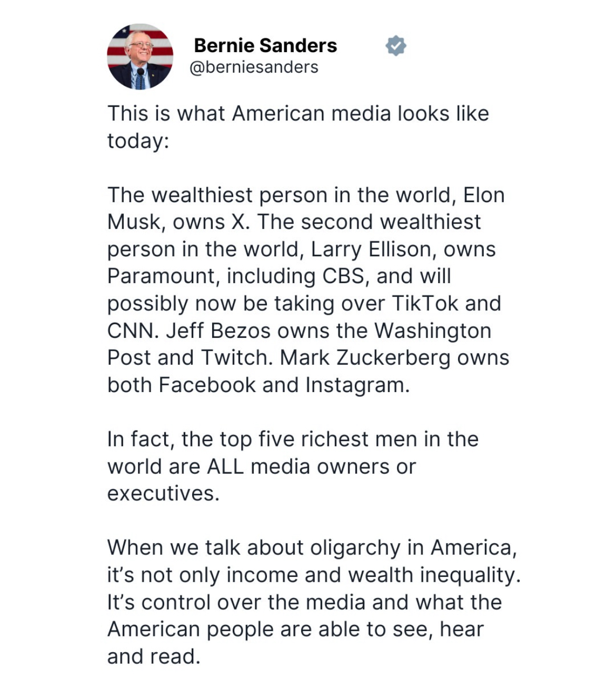
Task: Click the word "Facebook"
Action: [x=207, y=385]
